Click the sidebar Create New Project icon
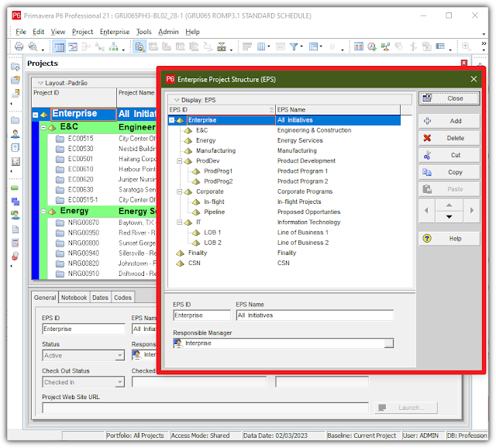The image size is (496, 448). pyautogui.click(x=15, y=66)
